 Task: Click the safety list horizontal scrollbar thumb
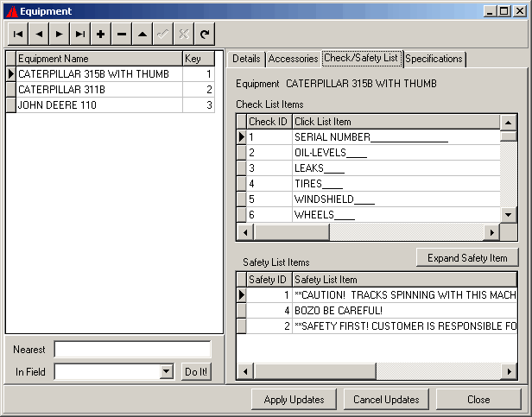point(315,371)
